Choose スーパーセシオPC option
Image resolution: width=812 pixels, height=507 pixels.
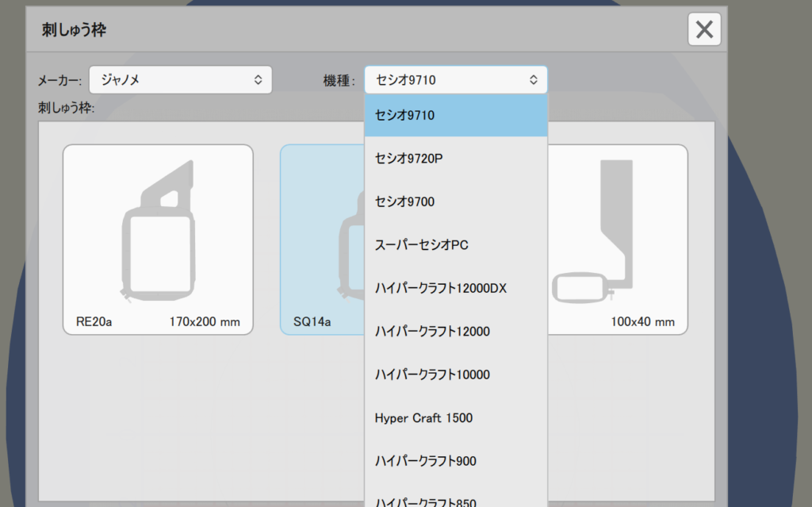tap(456, 245)
